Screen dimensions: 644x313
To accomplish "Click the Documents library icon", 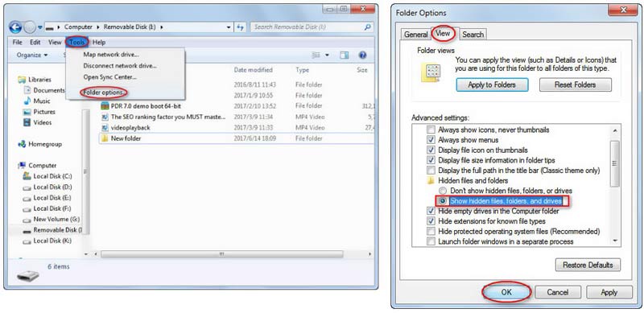I will click(27, 90).
